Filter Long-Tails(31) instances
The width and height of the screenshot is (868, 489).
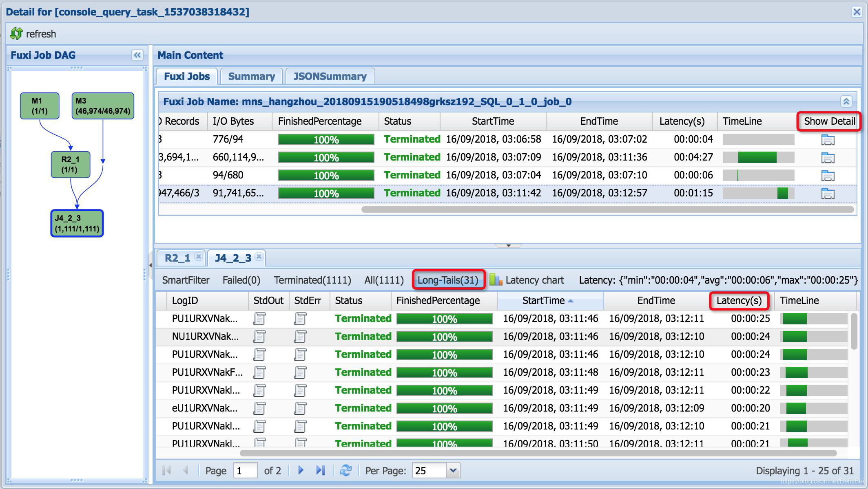(x=448, y=280)
